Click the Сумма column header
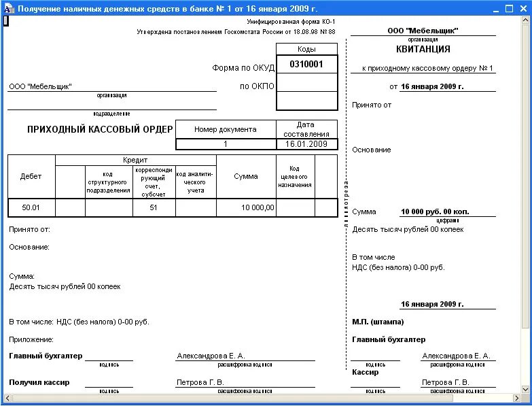The image size is (532, 406). pos(246,177)
